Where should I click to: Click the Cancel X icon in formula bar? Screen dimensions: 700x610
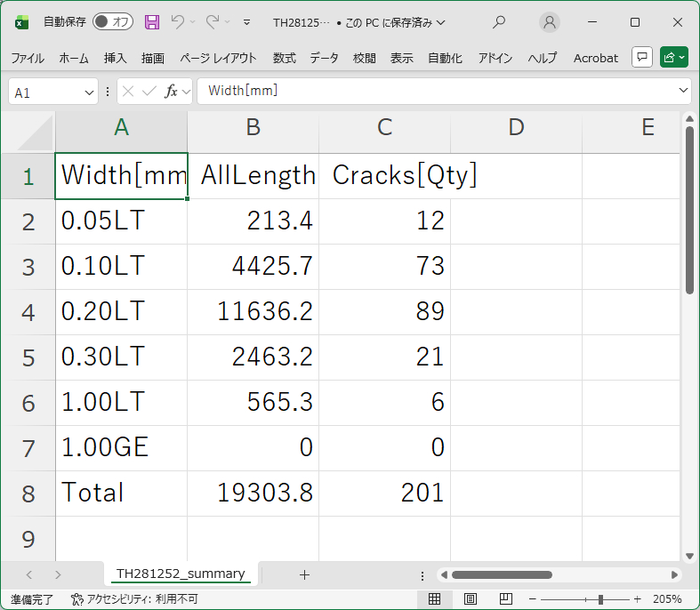coord(128,92)
